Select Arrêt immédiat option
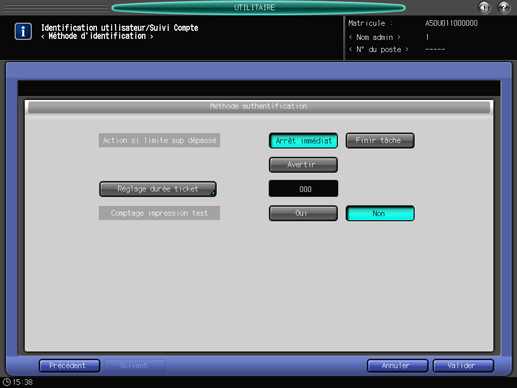517x388 pixels. (x=303, y=141)
